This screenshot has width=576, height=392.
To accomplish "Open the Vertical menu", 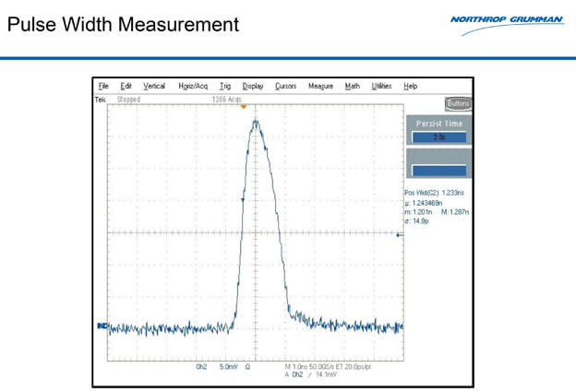I will 154,86.
